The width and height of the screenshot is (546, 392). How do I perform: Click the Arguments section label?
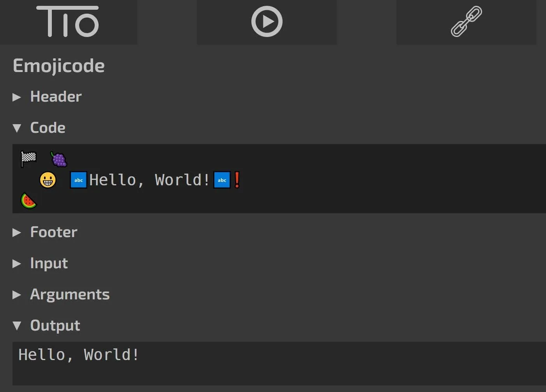(70, 294)
